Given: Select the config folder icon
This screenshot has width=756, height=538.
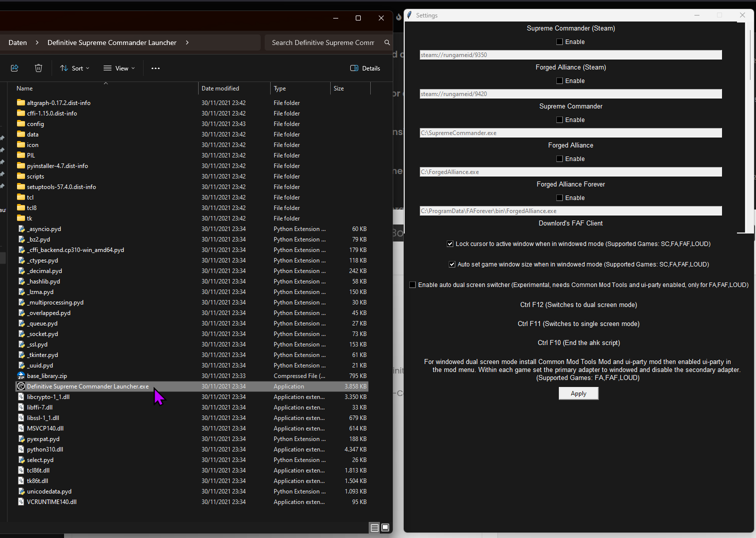Looking at the screenshot, I should click(21, 123).
